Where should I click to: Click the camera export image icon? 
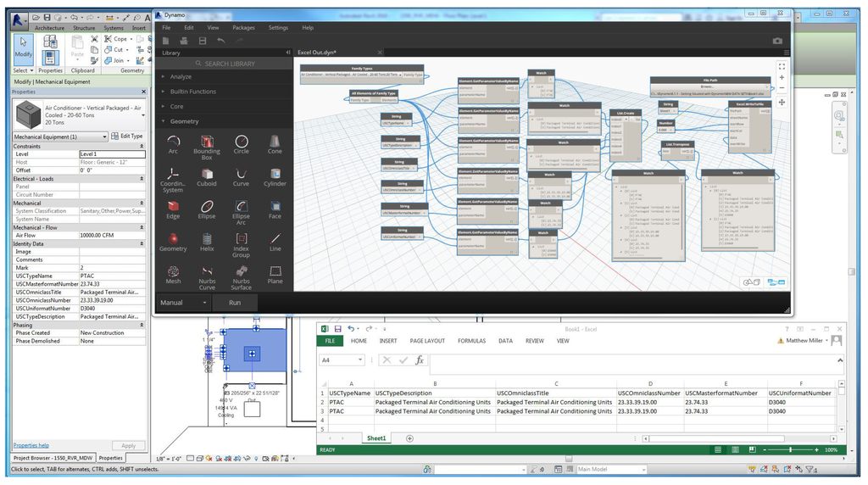coord(777,41)
